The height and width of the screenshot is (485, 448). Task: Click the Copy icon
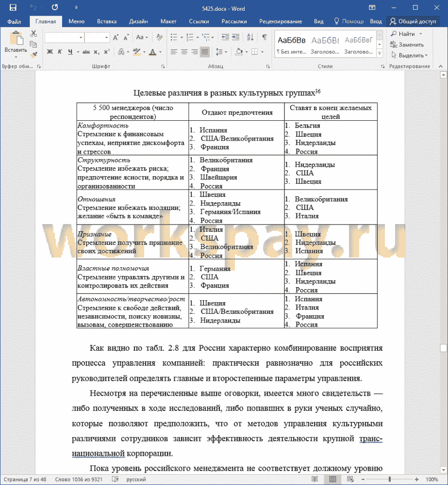(33, 44)
